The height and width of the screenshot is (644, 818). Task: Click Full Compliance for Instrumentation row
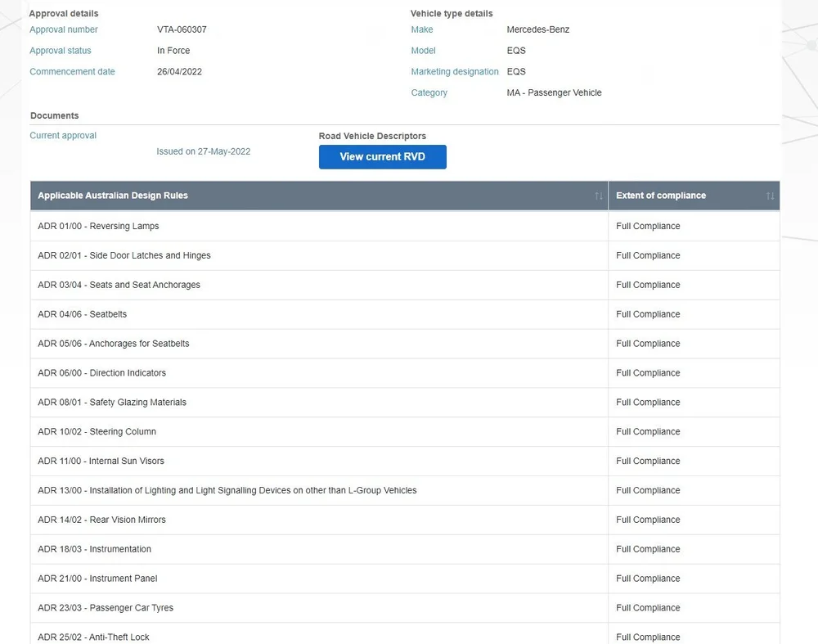648,549
